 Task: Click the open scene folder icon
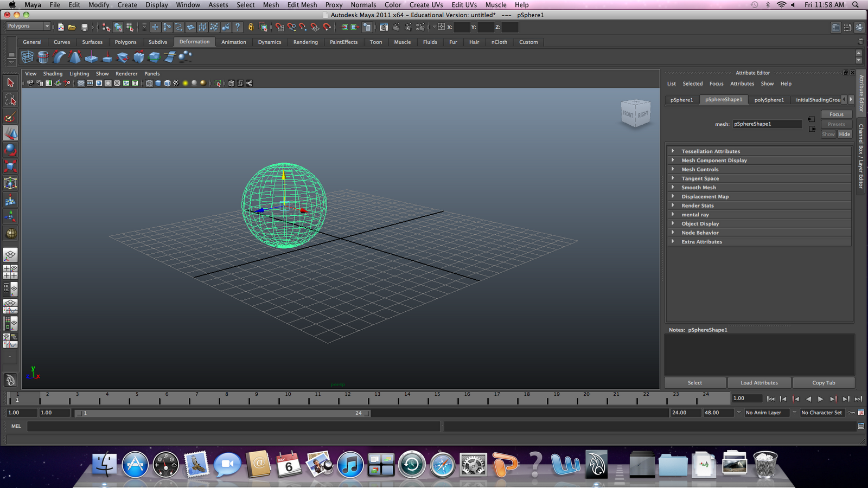pyautogui.click(x=72, y=27)
